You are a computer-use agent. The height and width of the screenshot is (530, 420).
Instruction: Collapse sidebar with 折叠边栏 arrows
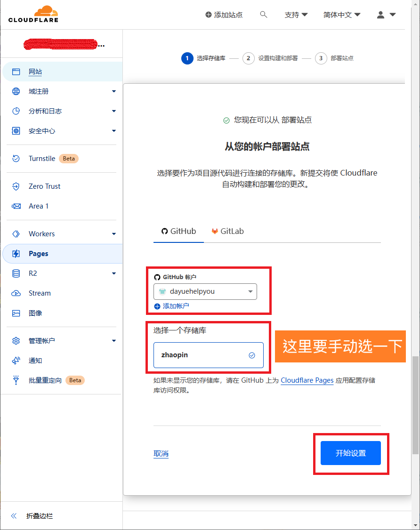tap(14, 516)
